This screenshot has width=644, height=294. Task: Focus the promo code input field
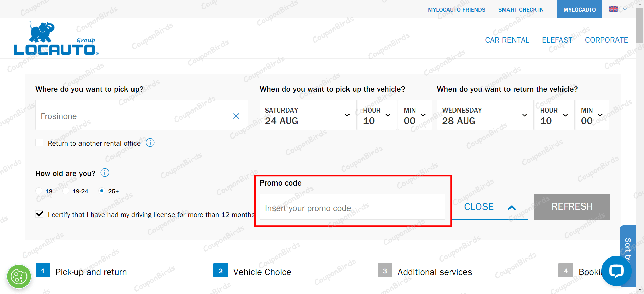pyautogui.click(x=352, y=208)
